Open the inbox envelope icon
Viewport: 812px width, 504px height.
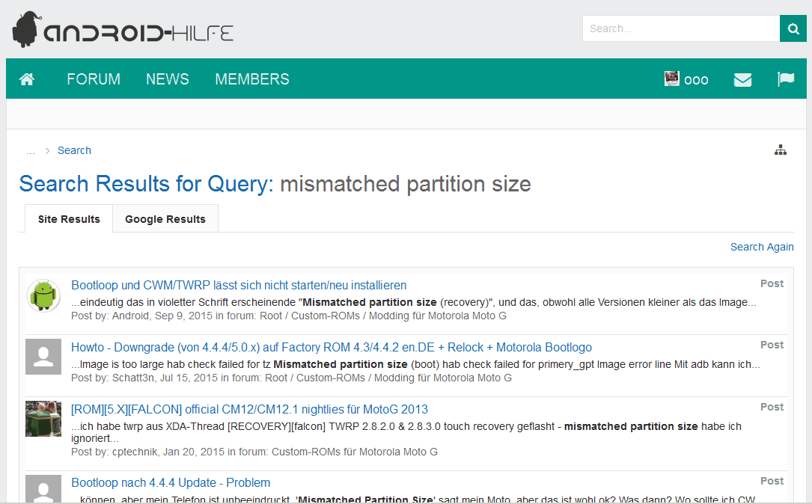(x=742, y=80)
